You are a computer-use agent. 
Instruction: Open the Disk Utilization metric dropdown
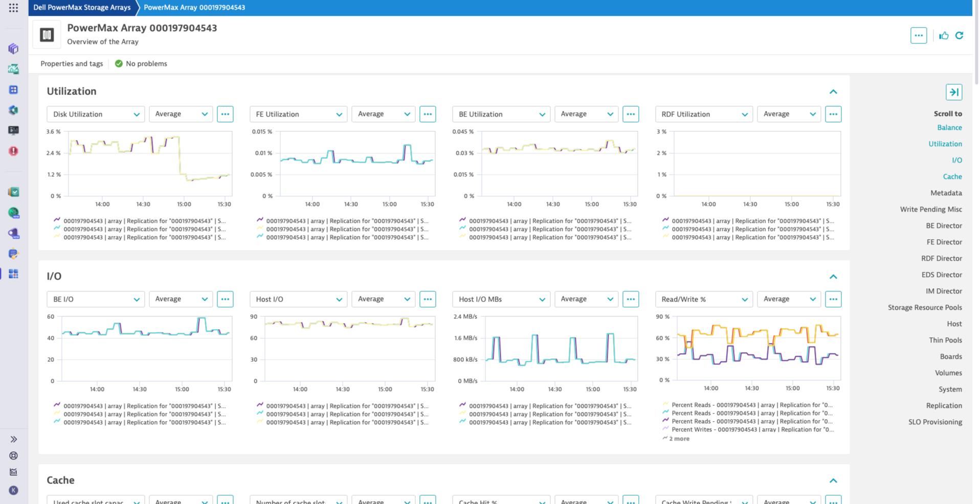pos(95,114)
